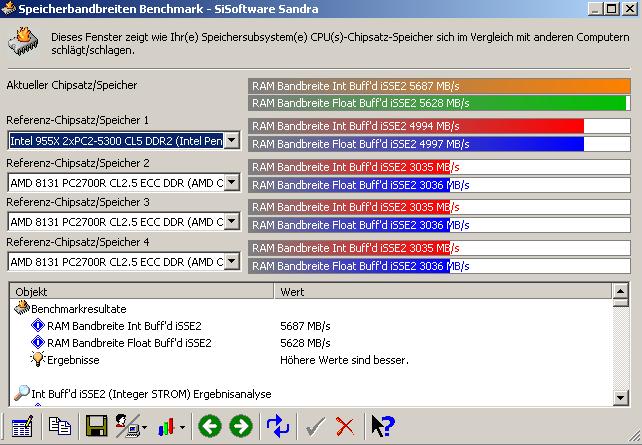Click the Aktueller Chipsatz/Speicher label
The image size is (642, 445).
72,85
